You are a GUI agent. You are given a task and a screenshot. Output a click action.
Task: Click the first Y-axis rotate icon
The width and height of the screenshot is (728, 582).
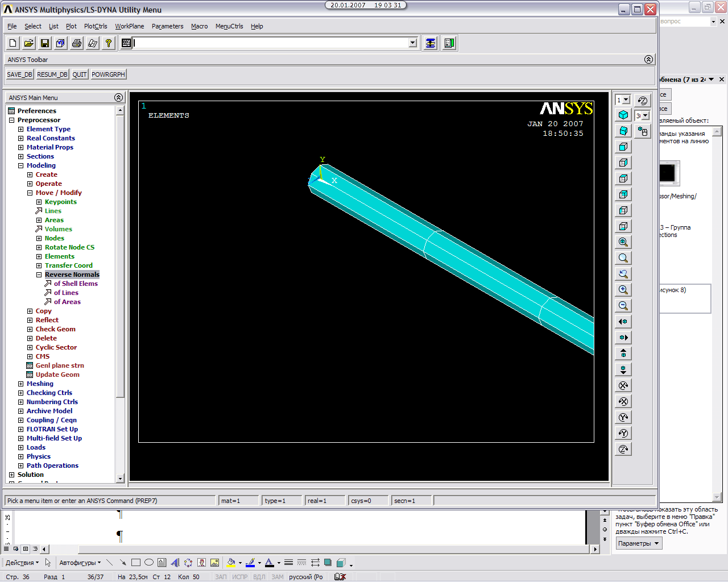point(623,417)
